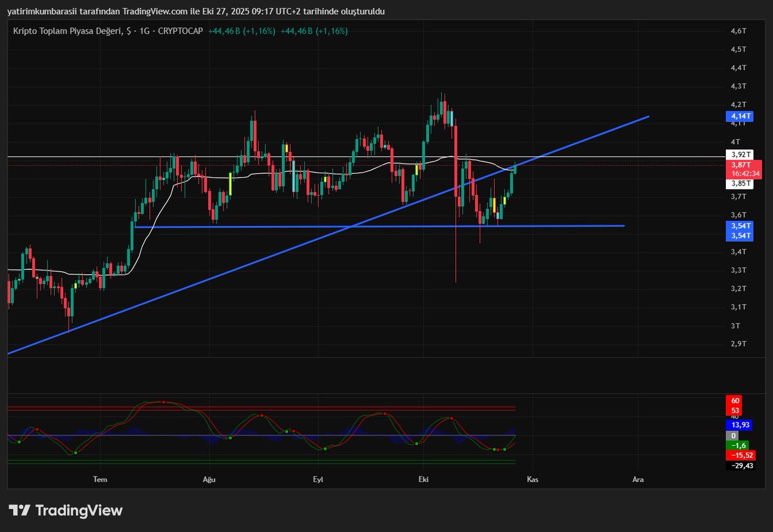The width and height of the screenshot is (773, 532).
Task: Click the green indicator value −1,6
Action: pos(737,445)
